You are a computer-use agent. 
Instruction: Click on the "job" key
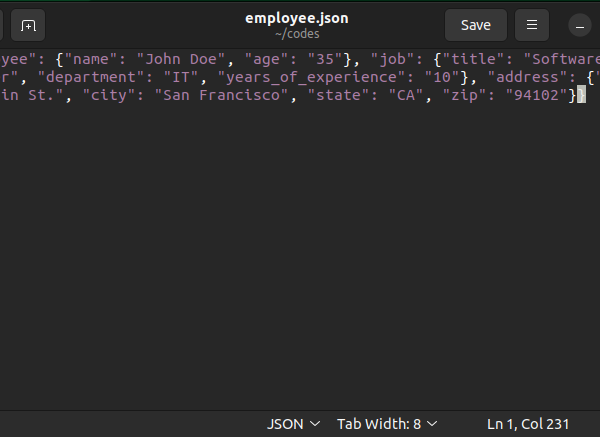click(393, 59)
